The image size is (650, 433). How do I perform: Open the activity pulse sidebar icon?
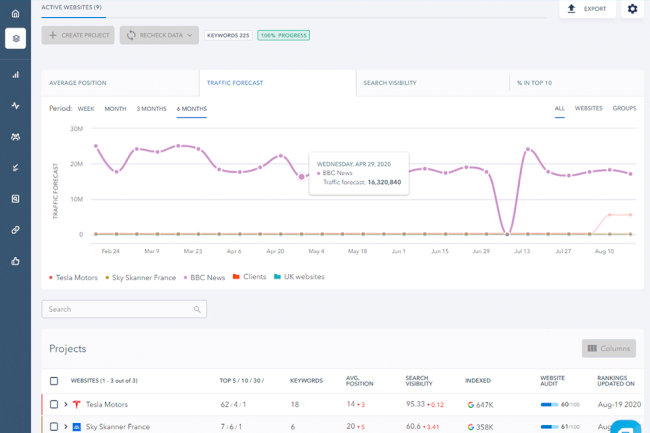click(x=15, y=105)
